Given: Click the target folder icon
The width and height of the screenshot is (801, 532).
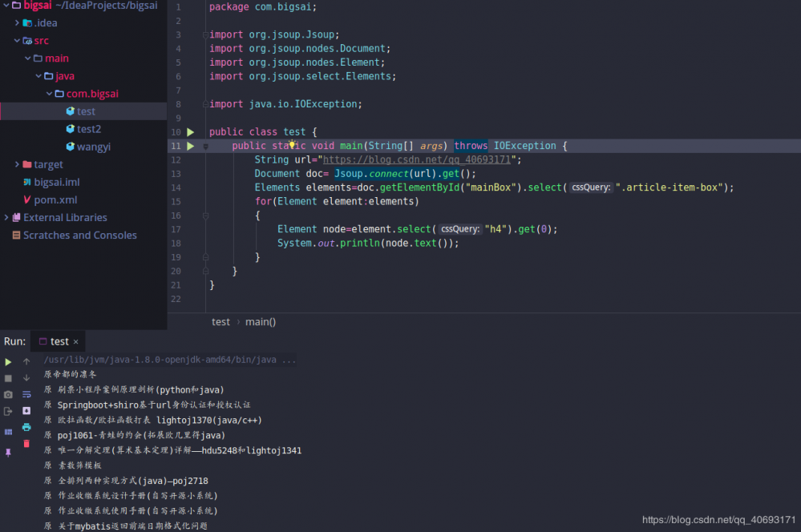Looking at the screenshot, I should click(27, 164).
